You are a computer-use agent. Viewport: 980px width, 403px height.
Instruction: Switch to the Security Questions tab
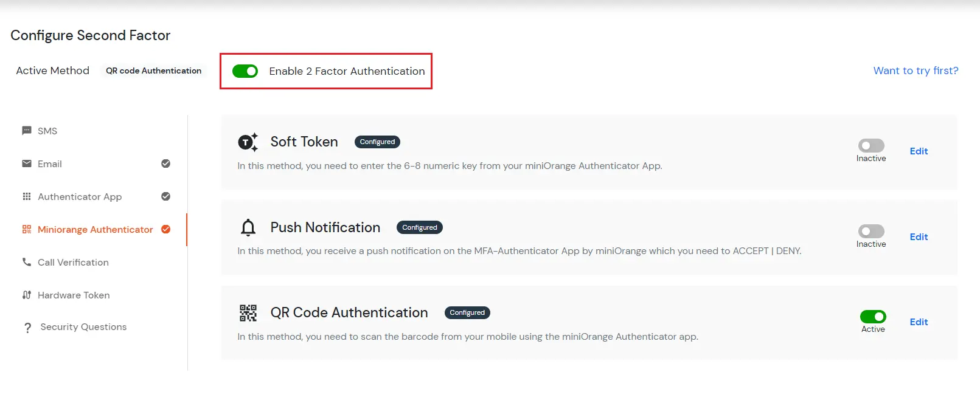[x=96, y=327]
